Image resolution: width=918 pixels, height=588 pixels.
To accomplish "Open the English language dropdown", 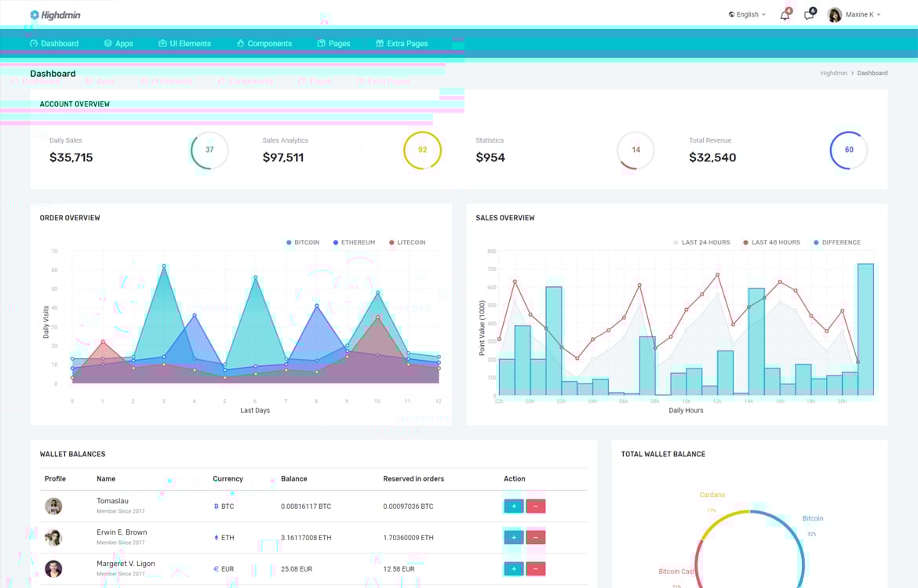I will (x=747, y=15).
